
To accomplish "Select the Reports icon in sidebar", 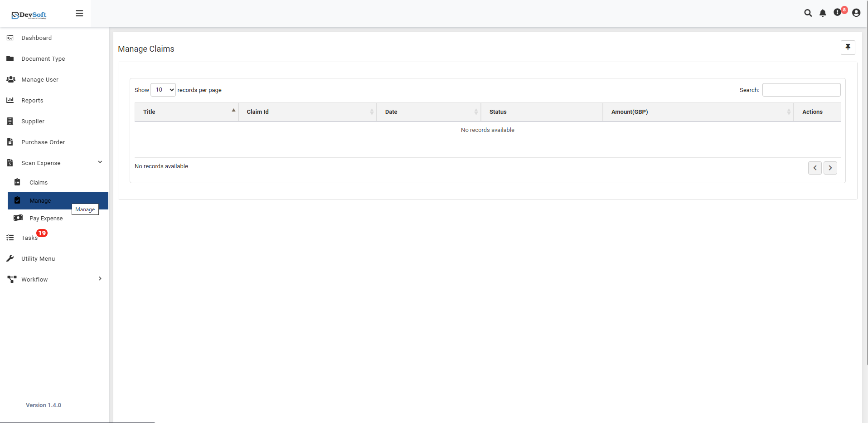I will click(x=10, y=100).
